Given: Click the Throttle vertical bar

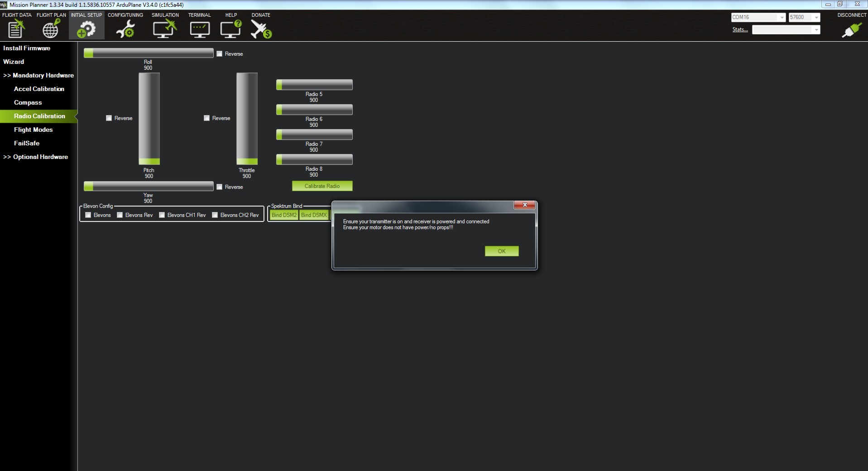Looking at the screenshot, I should click(247, 119).
